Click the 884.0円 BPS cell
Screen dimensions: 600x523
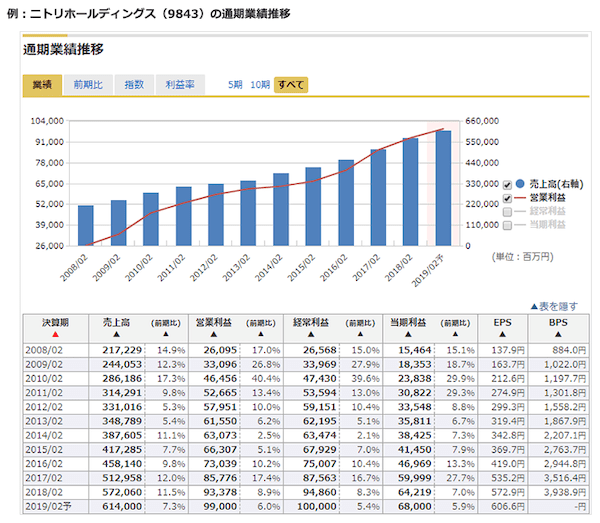point(569,350)
